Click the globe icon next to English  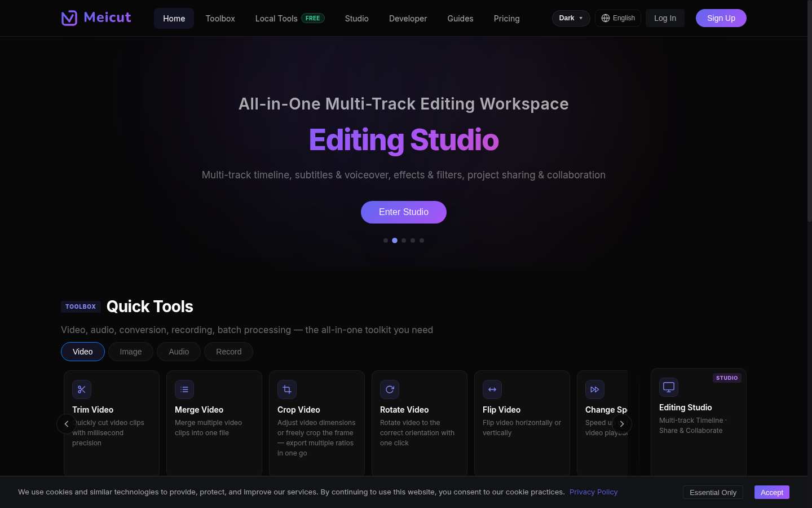click(606, 18)
